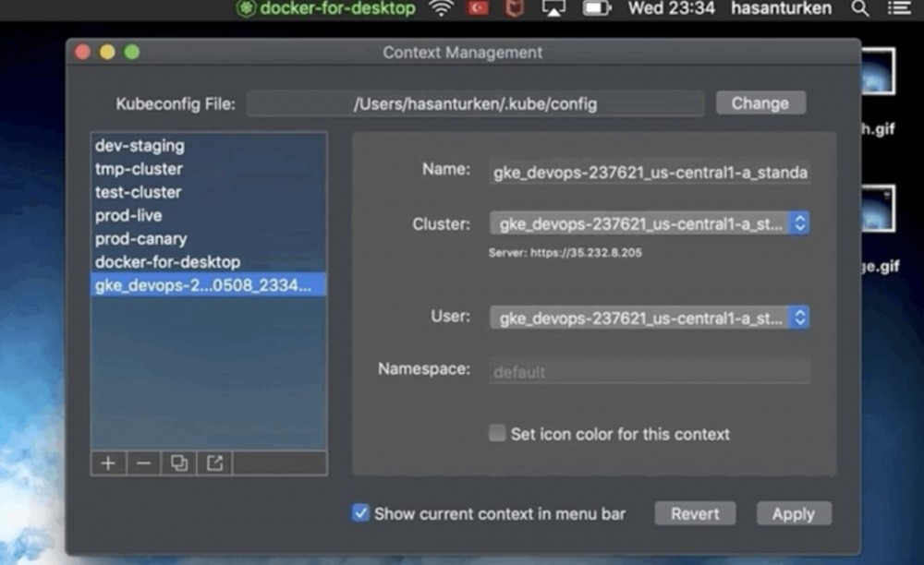Select prod-canary context
This screenshot has width=924, height=565.
click(x=209, y=238)
